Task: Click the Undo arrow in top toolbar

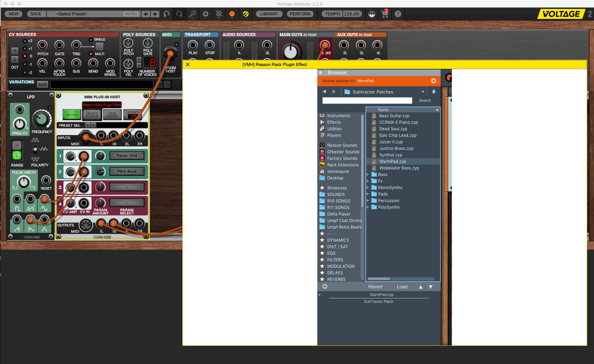Action: click(167, 14)
